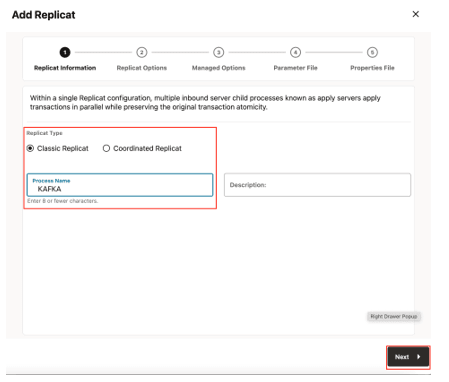The width and height of the screenshot is (449, 382).
Task: Select step 1 circle Replicat Information
Action: tap(65, 52)
